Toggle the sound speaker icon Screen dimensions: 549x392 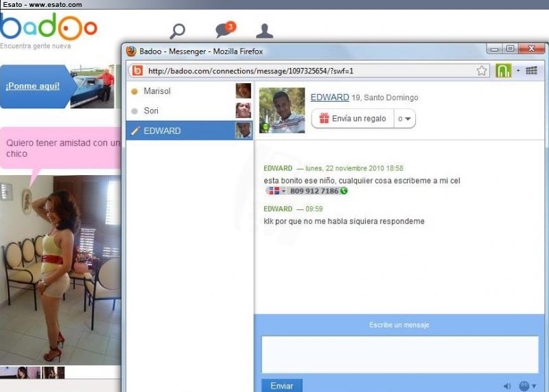507,386
